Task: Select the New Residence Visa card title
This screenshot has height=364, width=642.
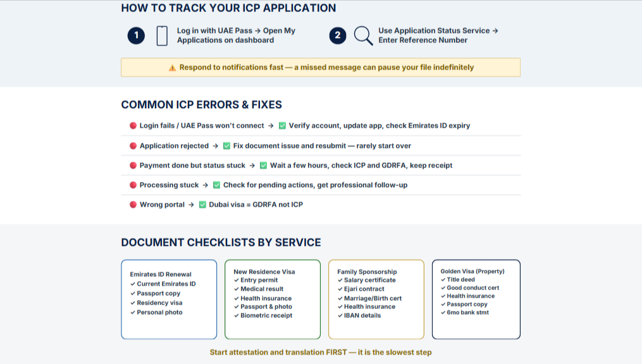Action: click(264, 272)
